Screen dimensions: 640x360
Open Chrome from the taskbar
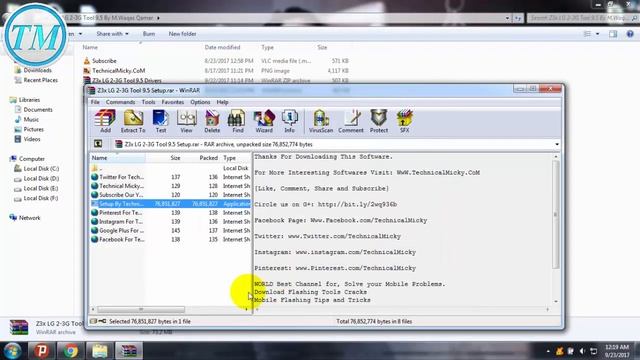tap(70, 351)
